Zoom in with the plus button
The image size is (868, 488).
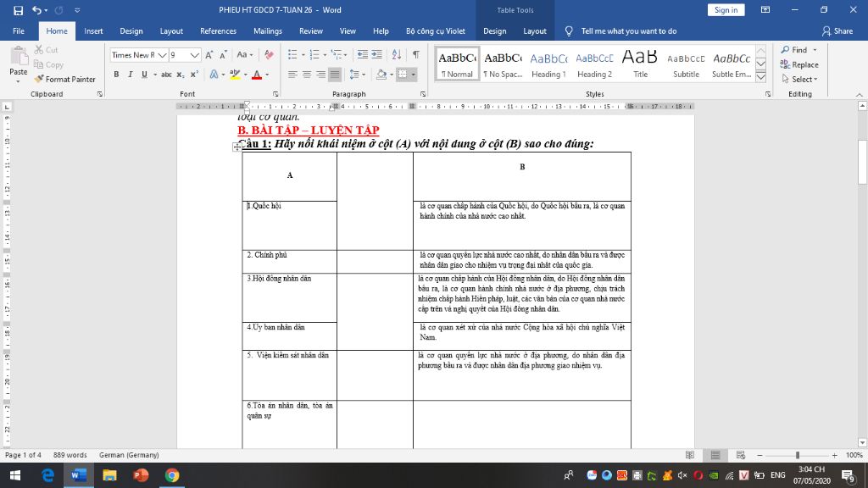pyautogui.click(x=835, y=455)
